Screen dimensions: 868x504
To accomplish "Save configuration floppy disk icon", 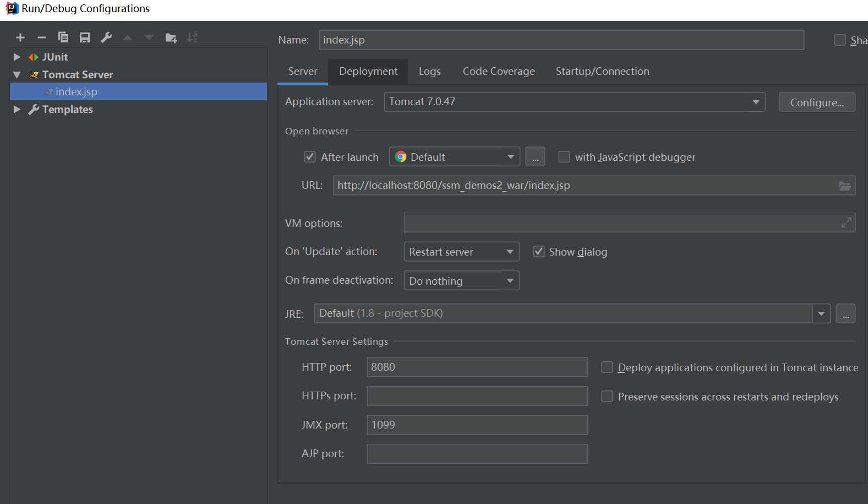I will pyautogui.click(x=85, y=37).
